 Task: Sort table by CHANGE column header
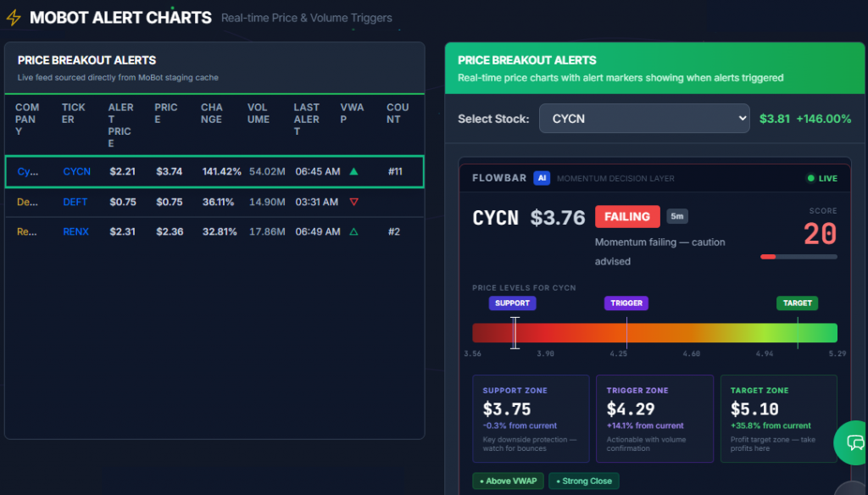coord(211,113)
